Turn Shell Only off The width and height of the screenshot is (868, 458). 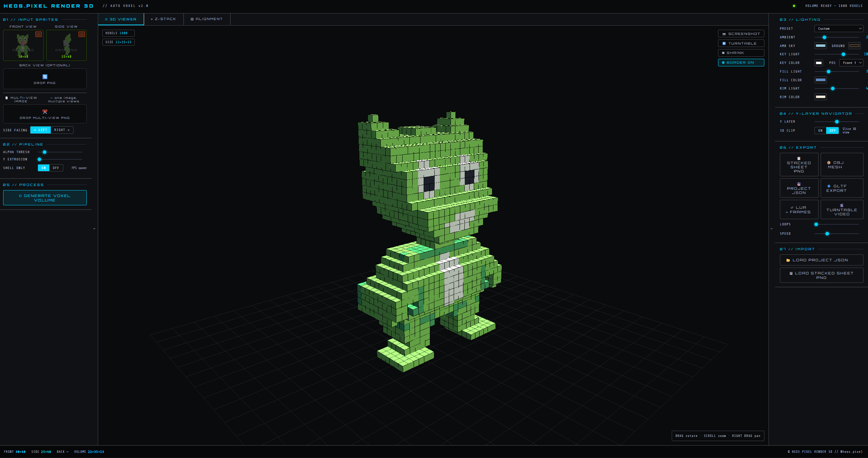coord(56,168)
